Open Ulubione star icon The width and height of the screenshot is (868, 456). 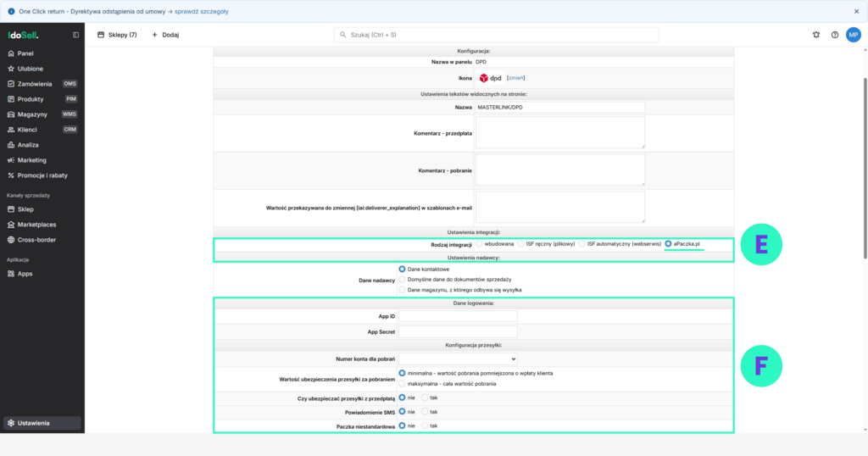tap(11, 69)
